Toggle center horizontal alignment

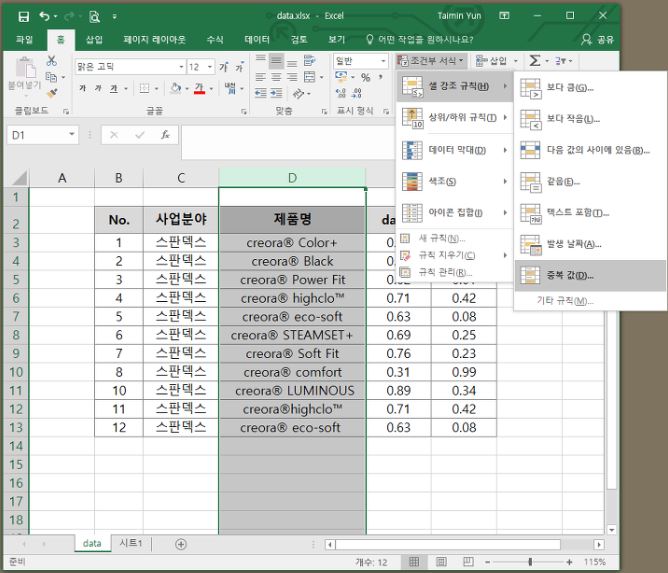point(276,77)
